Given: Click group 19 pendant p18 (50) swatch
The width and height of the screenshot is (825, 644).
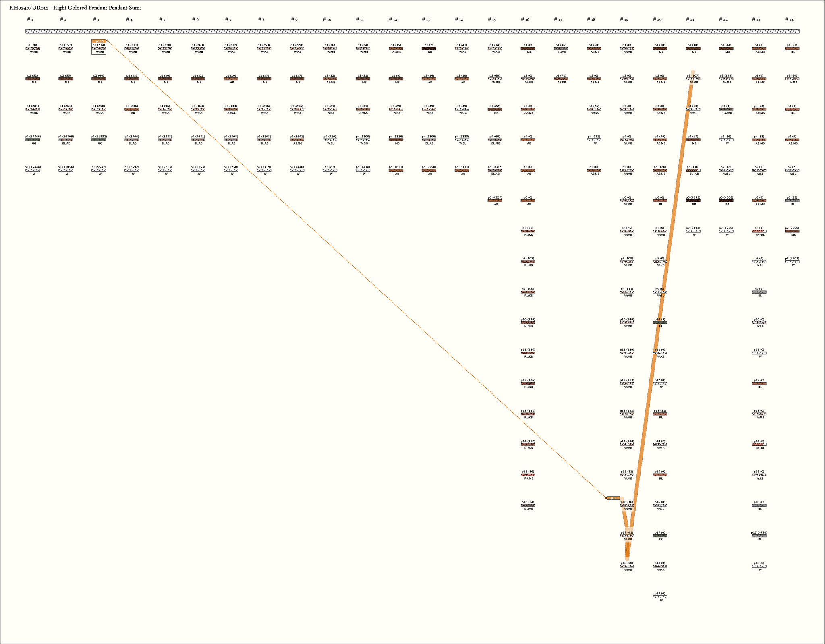Looking at the screenshot, I should pyautogui.click(x=627, y=566).
